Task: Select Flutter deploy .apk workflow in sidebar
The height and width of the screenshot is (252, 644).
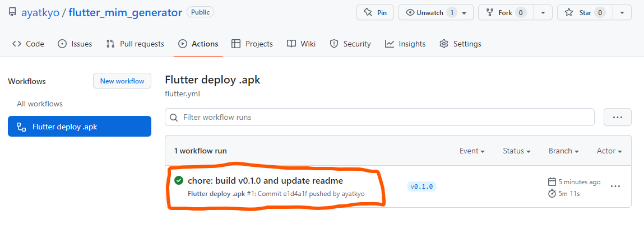Action: 79,127
